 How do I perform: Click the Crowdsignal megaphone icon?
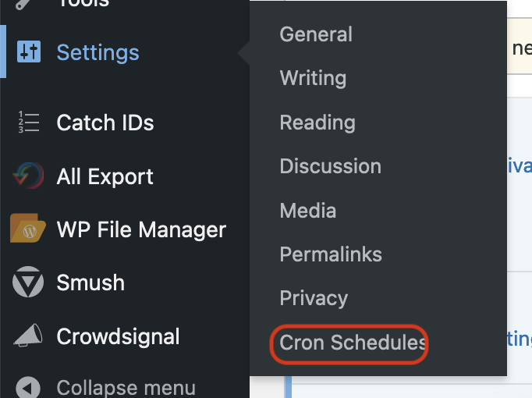click(x=28, y=336)
